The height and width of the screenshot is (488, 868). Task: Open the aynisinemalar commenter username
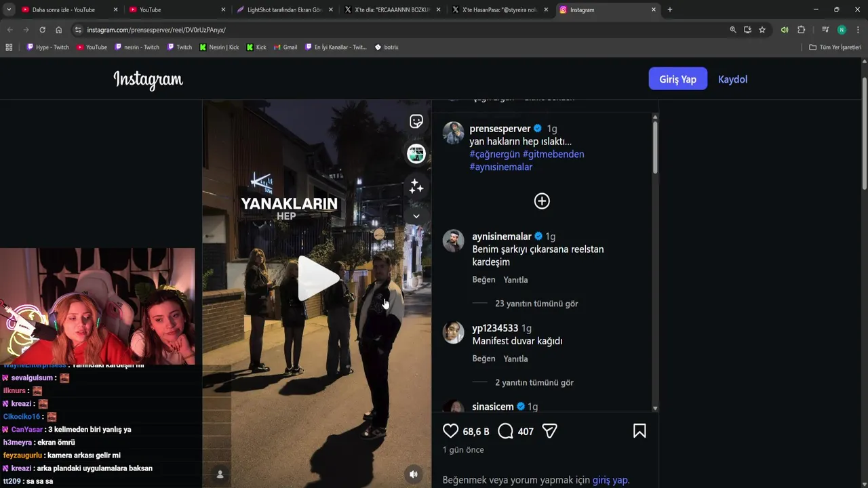coord(502,237)
